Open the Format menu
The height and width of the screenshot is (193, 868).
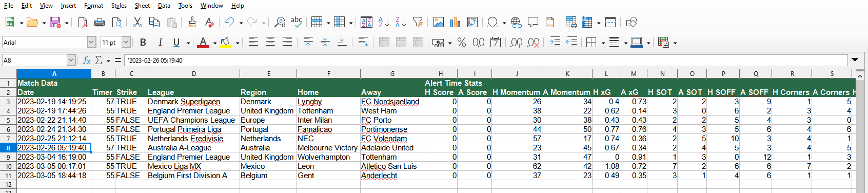click(x=93, y=6)
